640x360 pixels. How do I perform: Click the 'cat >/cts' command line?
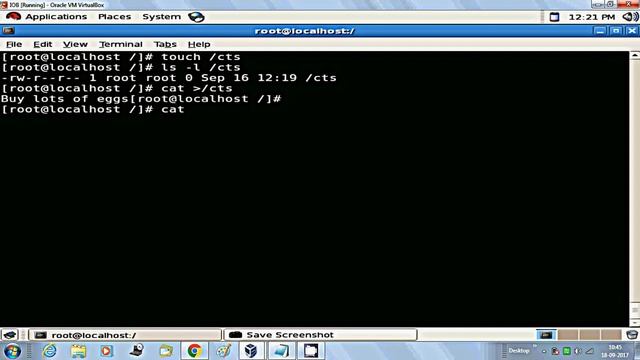(x=117, y=89)
